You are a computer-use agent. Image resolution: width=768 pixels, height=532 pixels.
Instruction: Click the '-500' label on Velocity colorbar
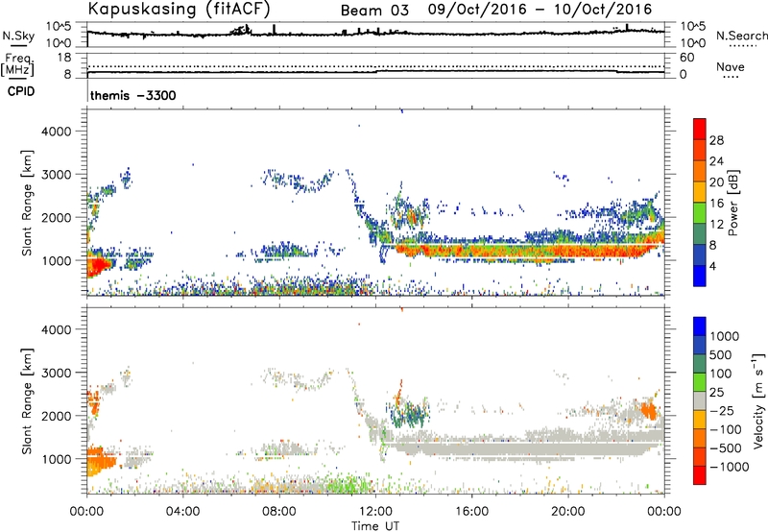pos(725,448)
